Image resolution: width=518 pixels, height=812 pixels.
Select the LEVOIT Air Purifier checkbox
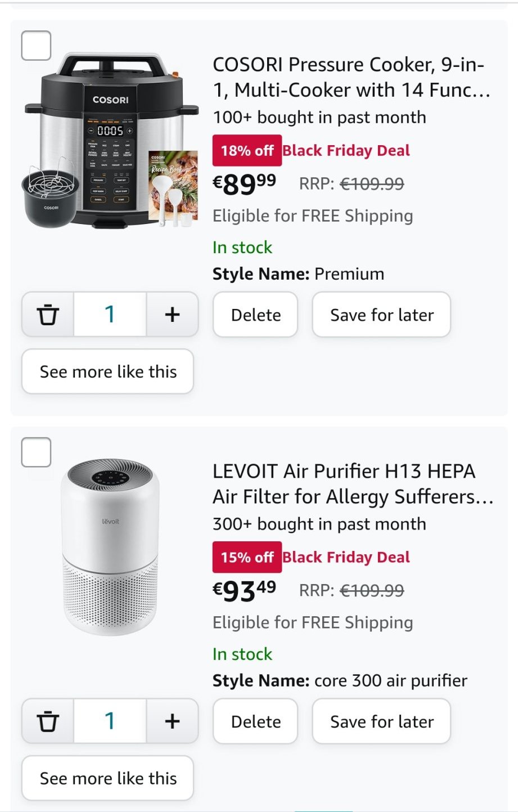pyautogui.click(x=36, y=452)
